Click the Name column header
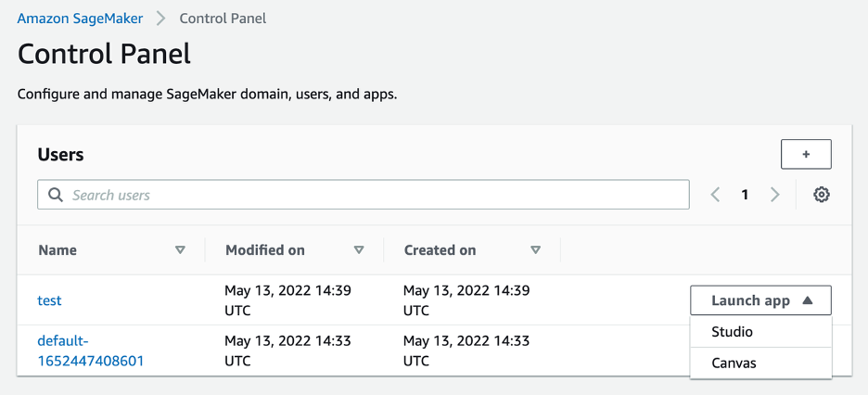868x395 pixels. [x=57, y=250]
